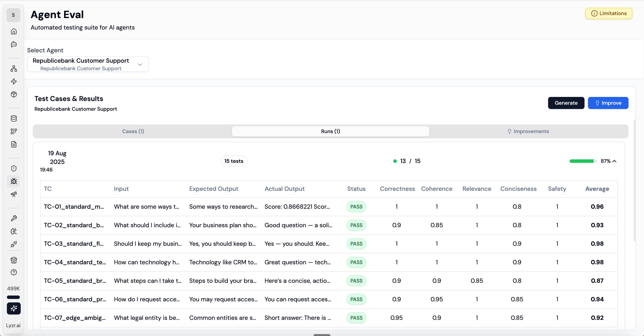
Task: Click the database cylinder sidebar icon
Action: click(14, 118)
